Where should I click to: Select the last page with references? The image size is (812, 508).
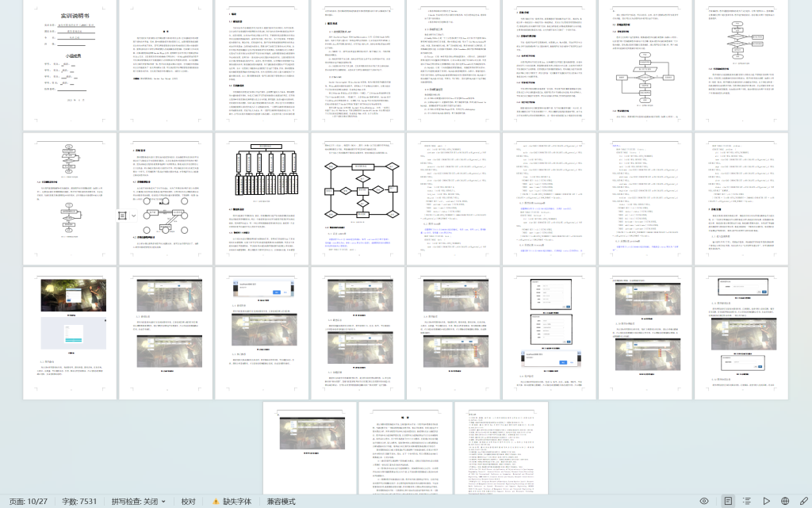(x=501, y=449)
